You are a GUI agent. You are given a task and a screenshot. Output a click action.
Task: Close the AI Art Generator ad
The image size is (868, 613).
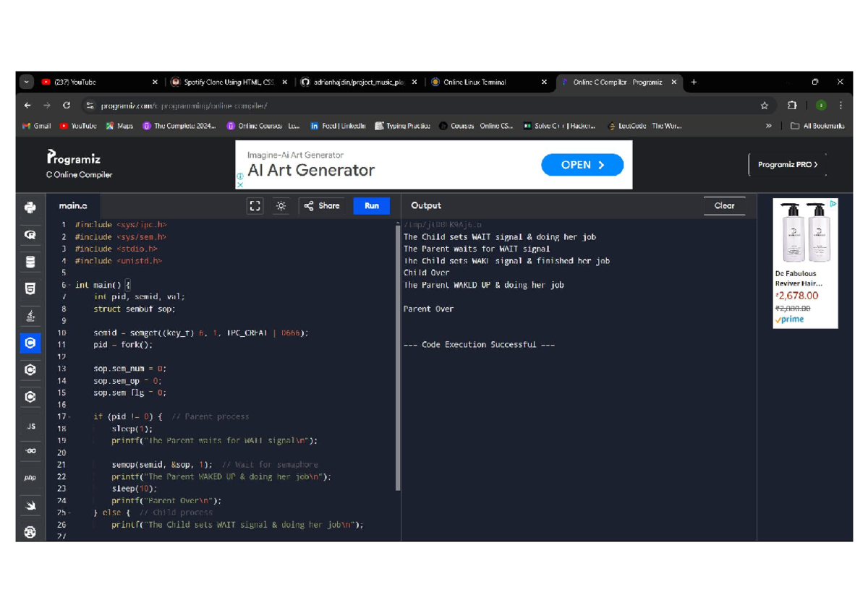[240, 184]
